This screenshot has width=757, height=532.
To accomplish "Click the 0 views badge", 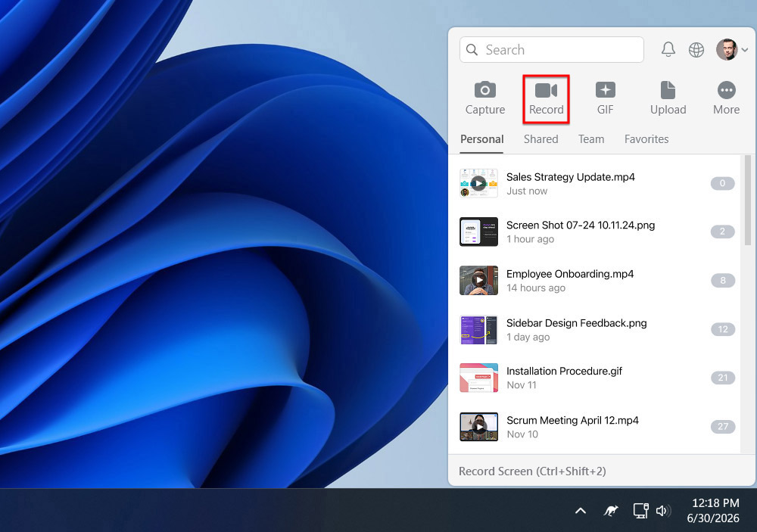I will (x=722, y=183).
